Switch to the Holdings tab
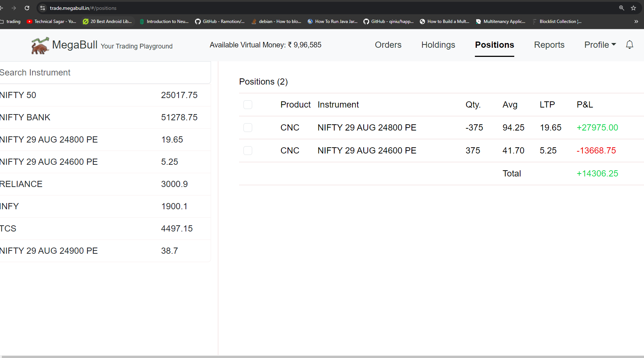Image resolution: width=644 pixels, height=358 pixels. click(438, 44)
